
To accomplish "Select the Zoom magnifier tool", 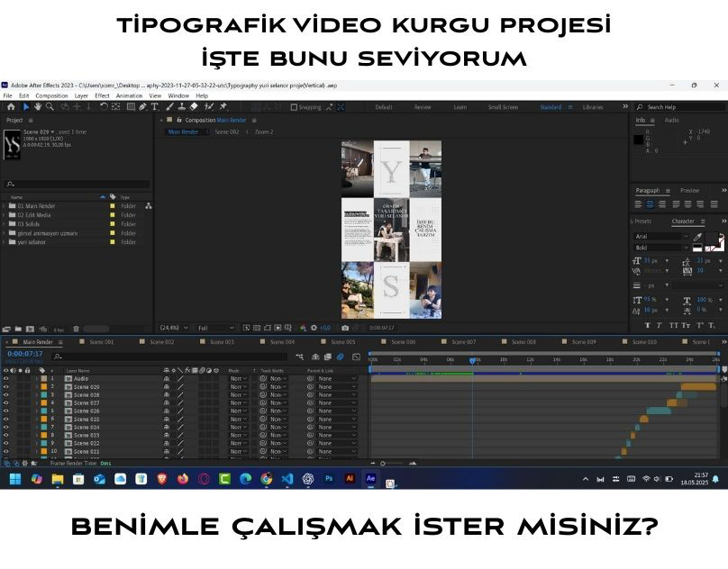I will point(50,107).
